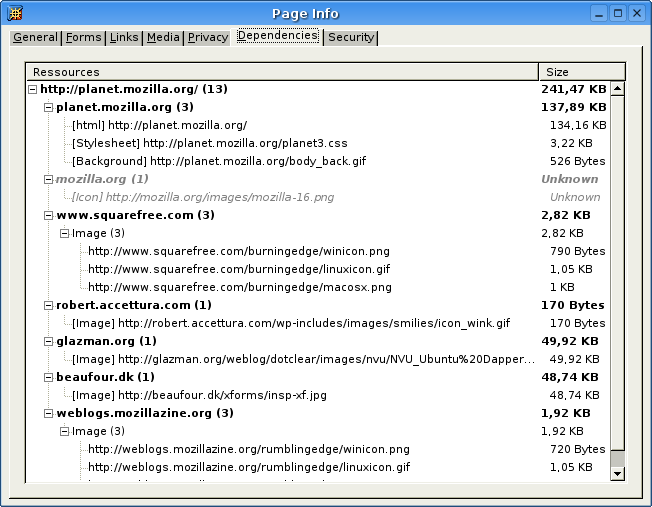Viewport: 652px width, 507px height.
Task: Collapse the http://planet.mozilla.org/ (13) root node
Action: tap(32, 89)
